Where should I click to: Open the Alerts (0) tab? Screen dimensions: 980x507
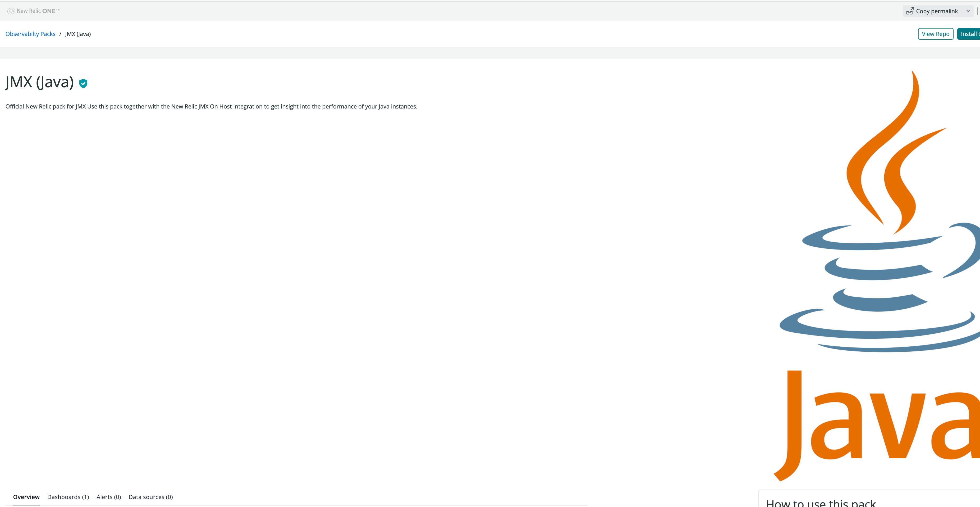click(108, 497)
